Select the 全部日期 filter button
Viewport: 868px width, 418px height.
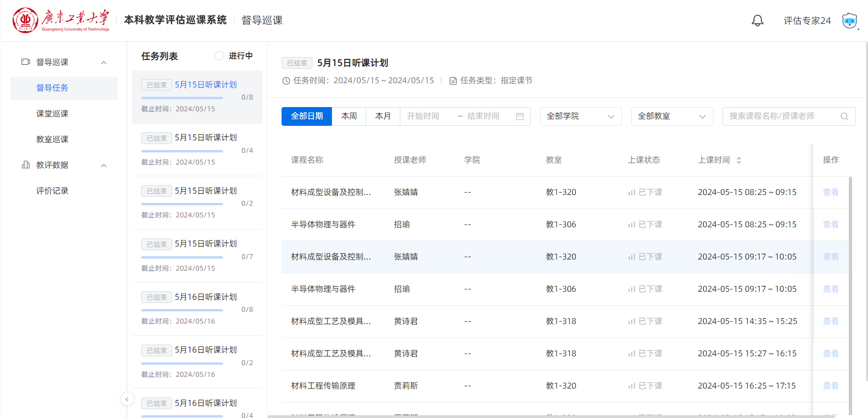point(307,116)
